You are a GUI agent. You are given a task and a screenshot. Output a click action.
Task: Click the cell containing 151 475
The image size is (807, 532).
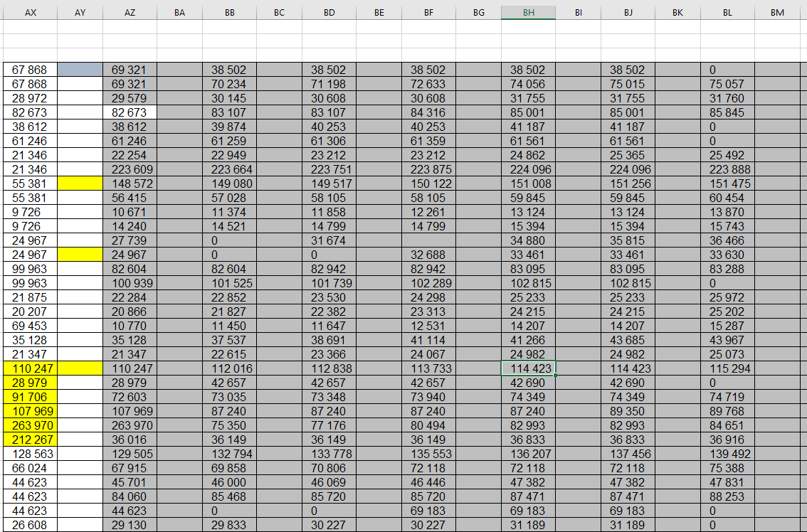point(727,183)
